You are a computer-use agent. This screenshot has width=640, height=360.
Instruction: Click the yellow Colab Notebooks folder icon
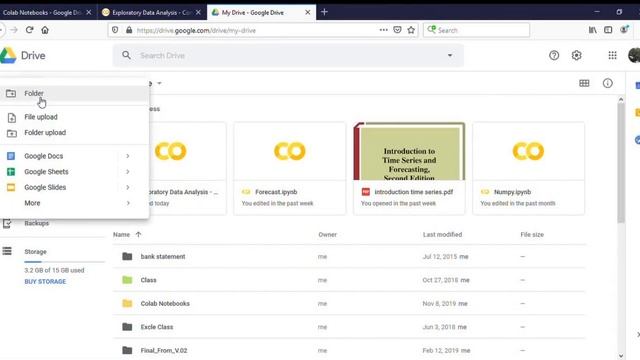click(x=127, y=303)
